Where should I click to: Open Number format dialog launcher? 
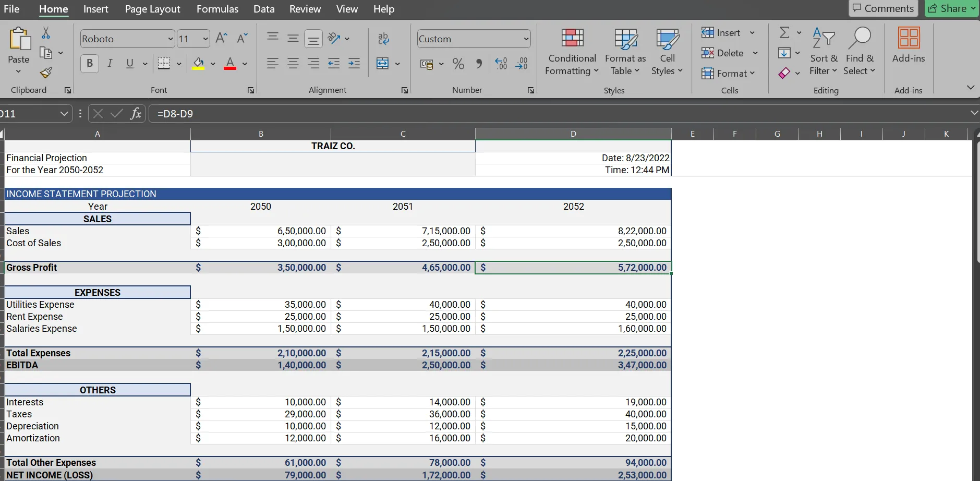[531, 90]
